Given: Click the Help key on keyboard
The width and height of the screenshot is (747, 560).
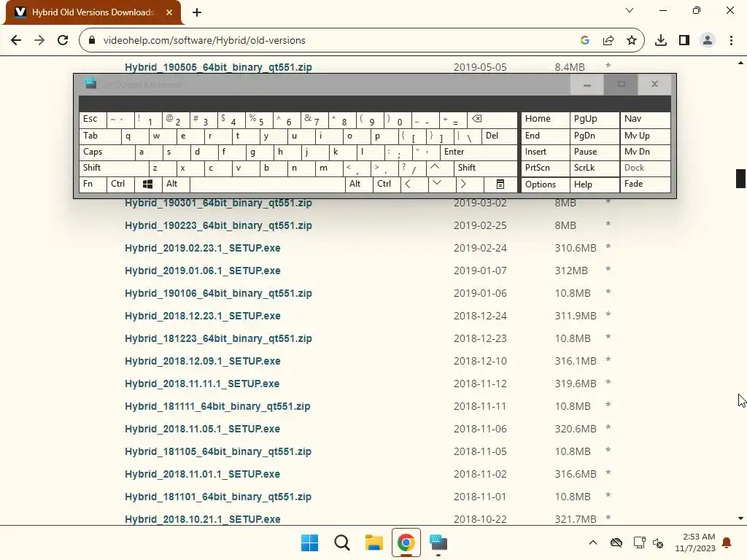Looking at the screenshot, I should pyautogui.click(x=594, y=184).
